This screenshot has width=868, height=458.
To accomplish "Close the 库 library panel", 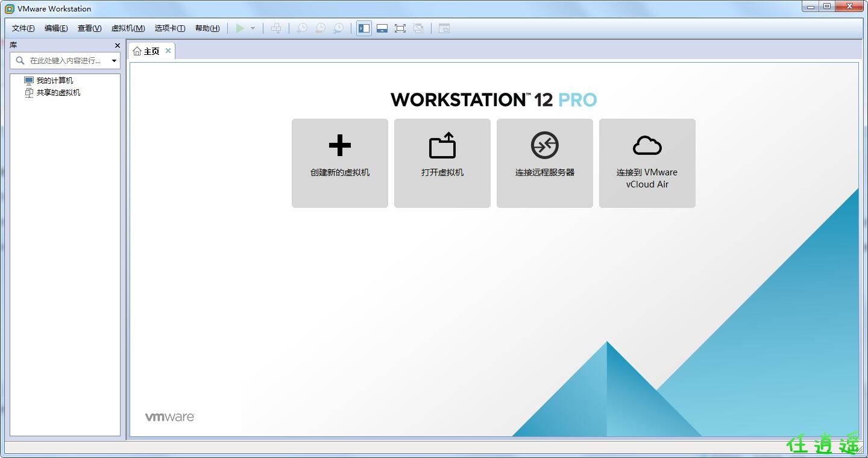I will [118, 46].
